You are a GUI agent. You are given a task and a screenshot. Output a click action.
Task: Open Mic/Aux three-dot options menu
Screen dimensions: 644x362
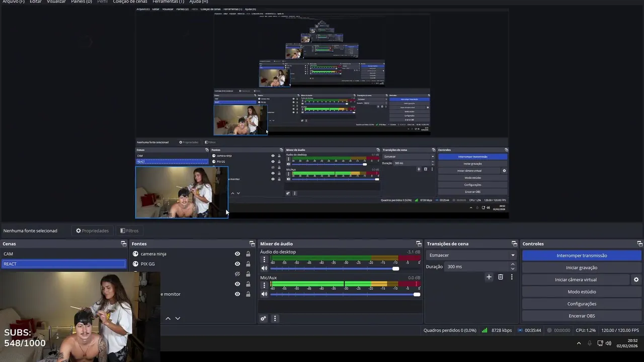(x=264, y=286)
